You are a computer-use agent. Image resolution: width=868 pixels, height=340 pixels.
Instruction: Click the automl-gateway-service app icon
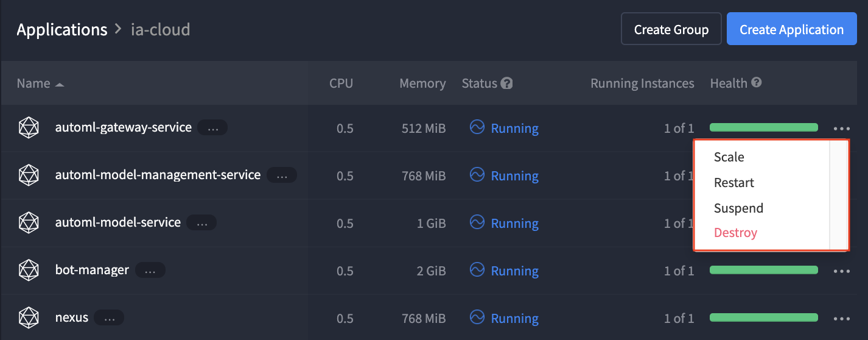click(29, 128)
